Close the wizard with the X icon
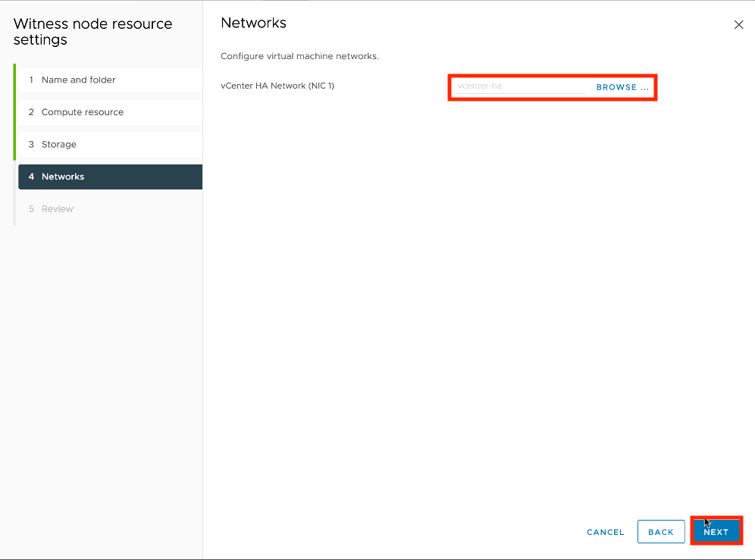This screenshot has height=560, width=755. pyautogui.click(x=738, y=25)
